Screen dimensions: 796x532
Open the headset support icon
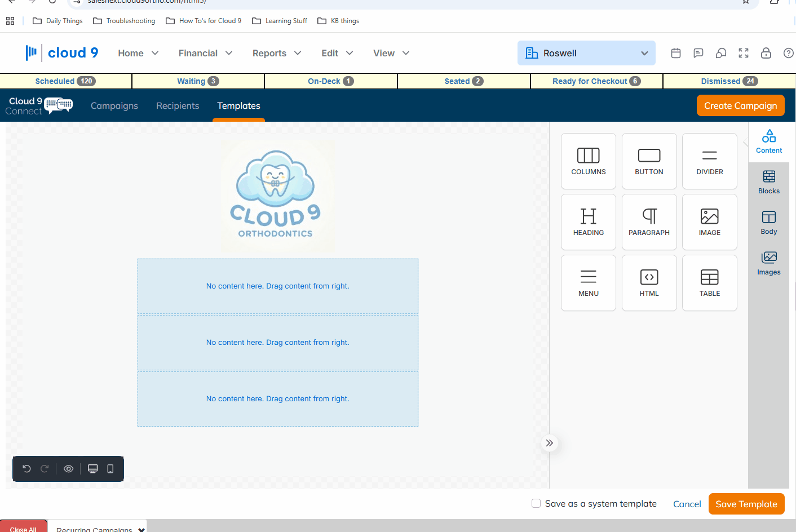pos(721,53)
